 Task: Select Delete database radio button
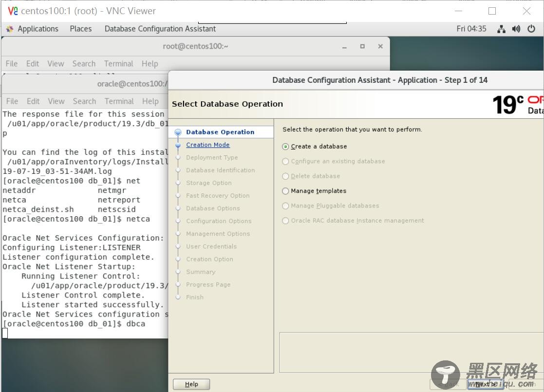285,176
